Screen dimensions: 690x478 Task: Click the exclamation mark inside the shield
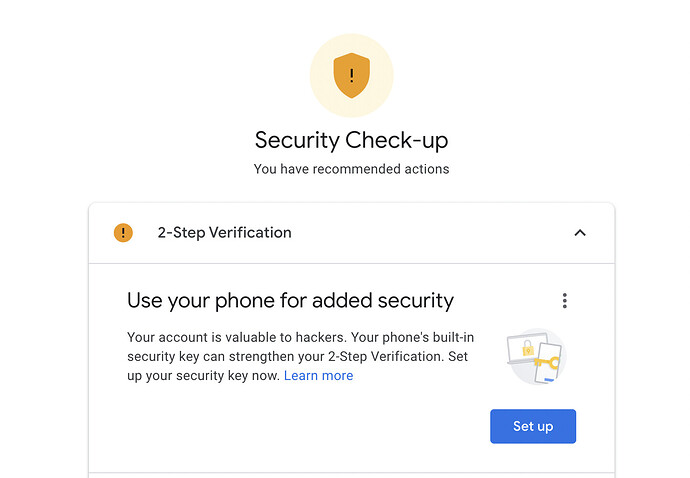point(351,76)
